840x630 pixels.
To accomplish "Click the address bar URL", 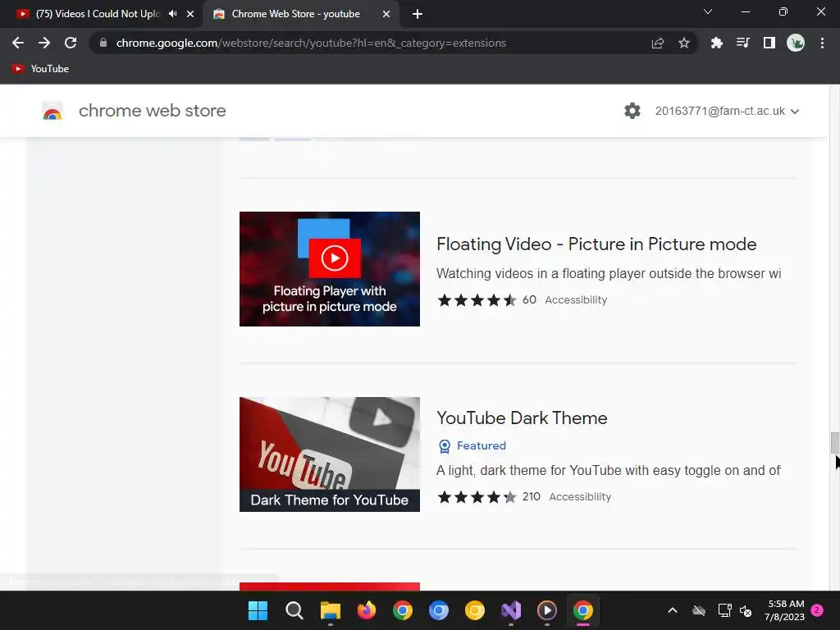I will (x=311, y=43).
